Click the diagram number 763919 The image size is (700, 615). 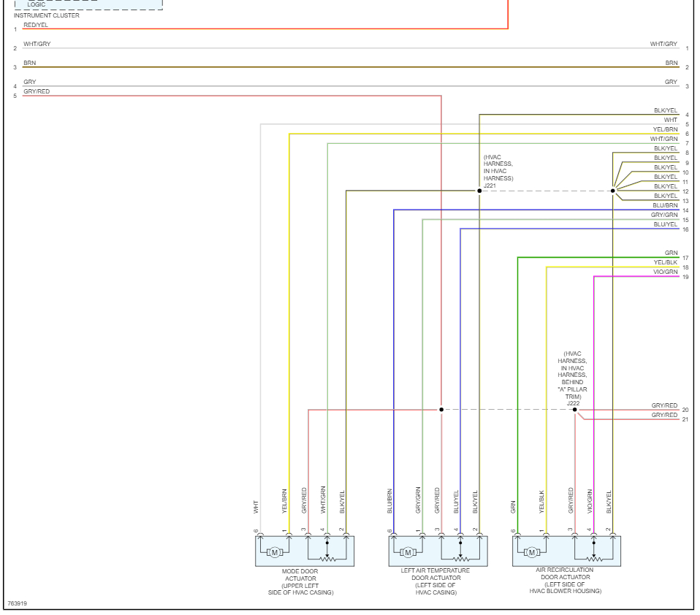pyautogui.click(x=18, y=603)
